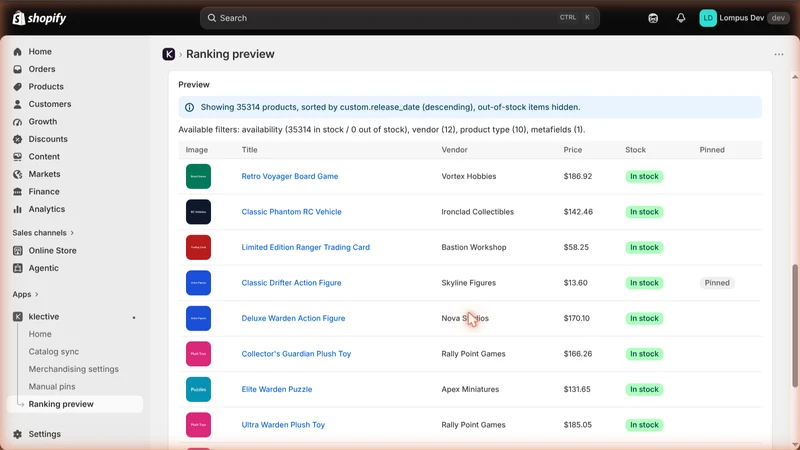Click the Orders inbox icon
800x450 pixels.
click(17, 69)
